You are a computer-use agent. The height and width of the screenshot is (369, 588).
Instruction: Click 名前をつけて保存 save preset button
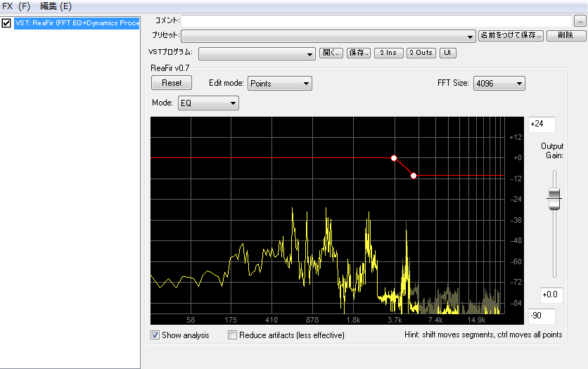pos(511,35)
